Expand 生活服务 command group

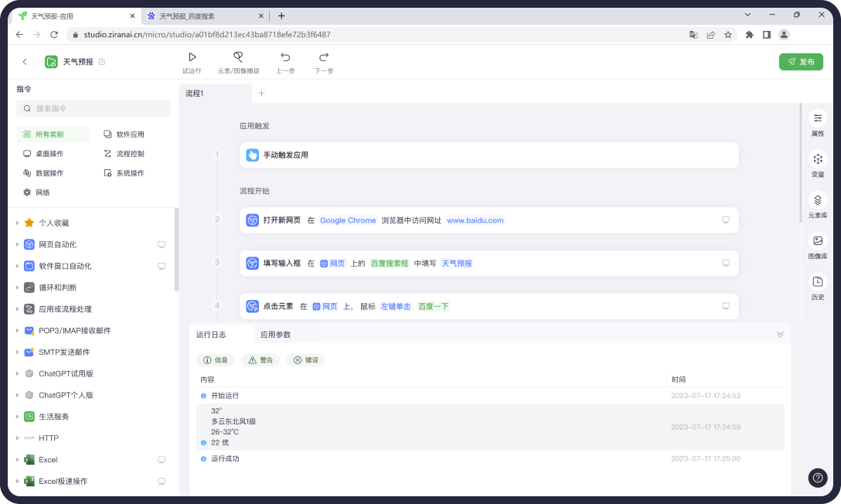pos(17,416)
